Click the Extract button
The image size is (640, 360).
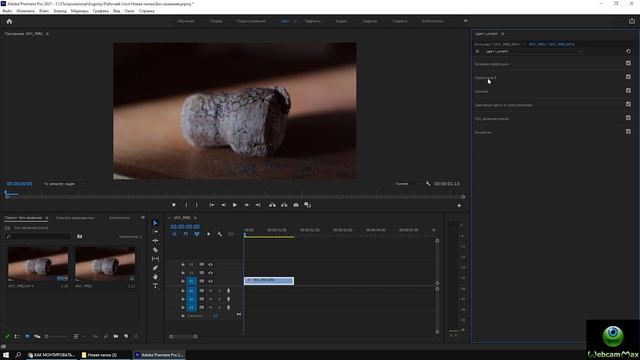point(284,205)
